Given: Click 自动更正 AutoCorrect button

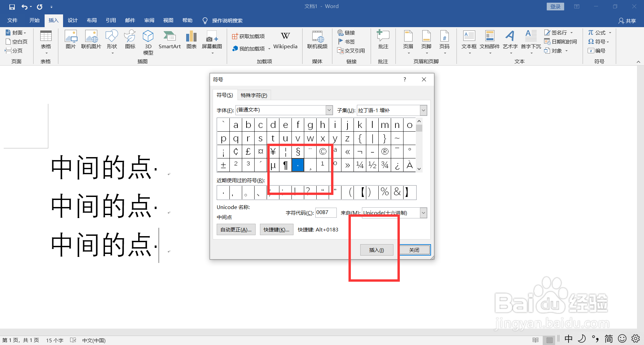Looking at the screenshot, I should [236, 229].
